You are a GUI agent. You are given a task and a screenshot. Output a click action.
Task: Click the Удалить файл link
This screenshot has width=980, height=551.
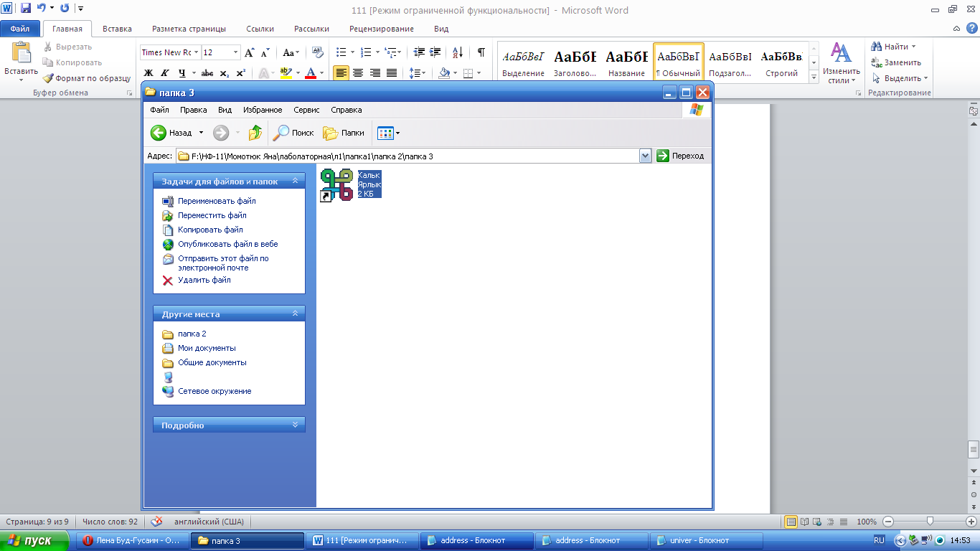pos(204,280)
